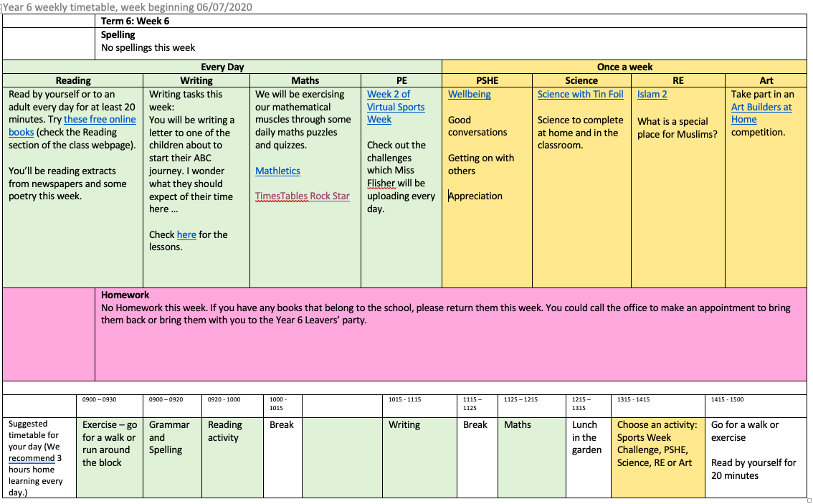813x504 pixels.
Task: Click the 'Term 6: Week 6' title cell
Action: [135, 21]
